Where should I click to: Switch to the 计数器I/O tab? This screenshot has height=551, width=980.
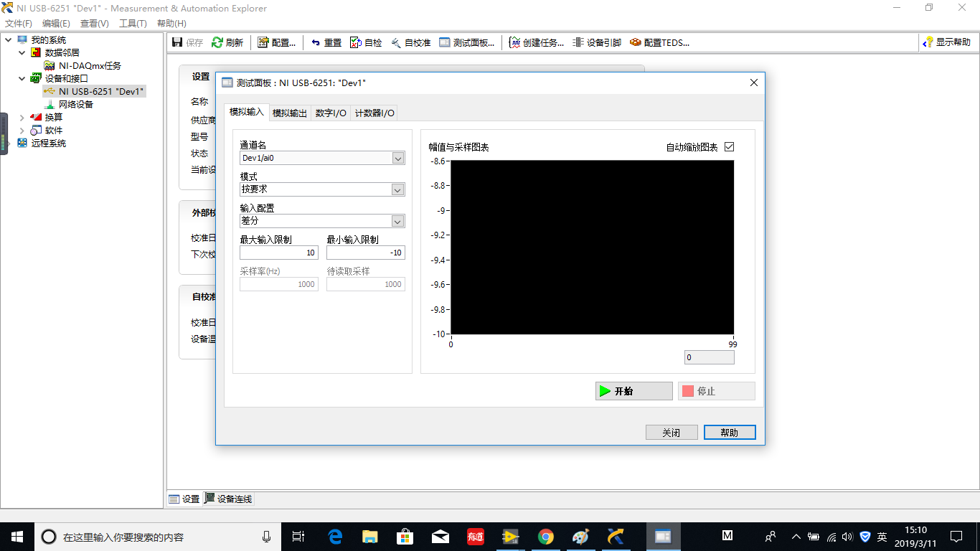tap(374, 113)
